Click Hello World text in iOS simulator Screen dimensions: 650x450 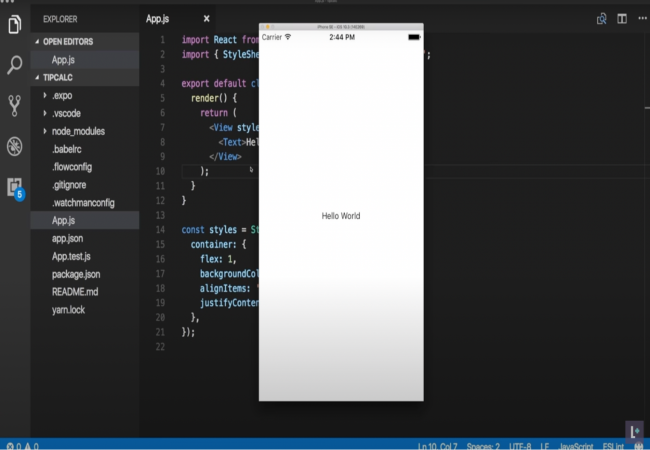[x=340, y=216]
